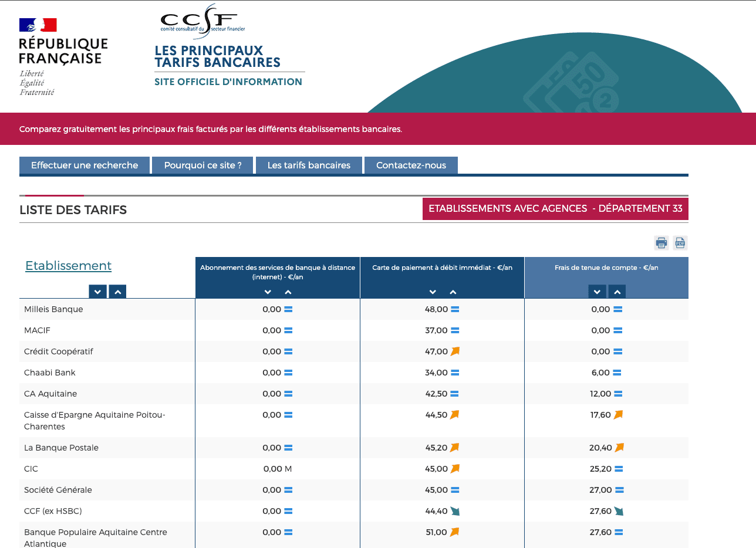
Task: Click the Etablissements avec agences Département 33 banner
Action: [555, 209]
